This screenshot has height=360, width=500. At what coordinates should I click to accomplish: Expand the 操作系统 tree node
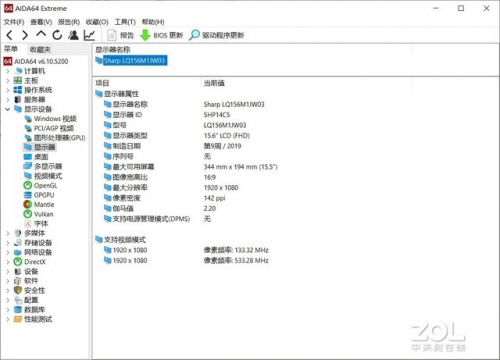[8, 90]
